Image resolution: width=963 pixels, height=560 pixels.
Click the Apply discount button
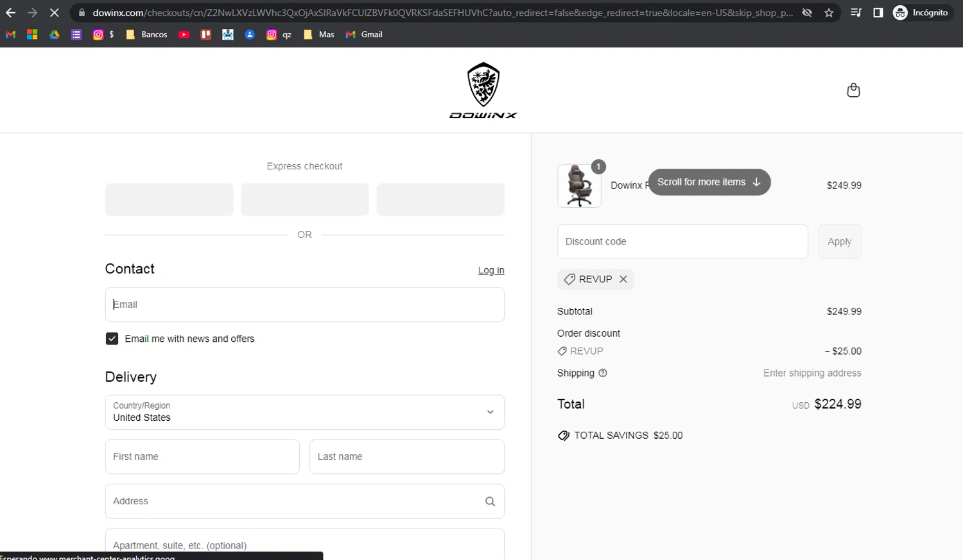[840, 242]
